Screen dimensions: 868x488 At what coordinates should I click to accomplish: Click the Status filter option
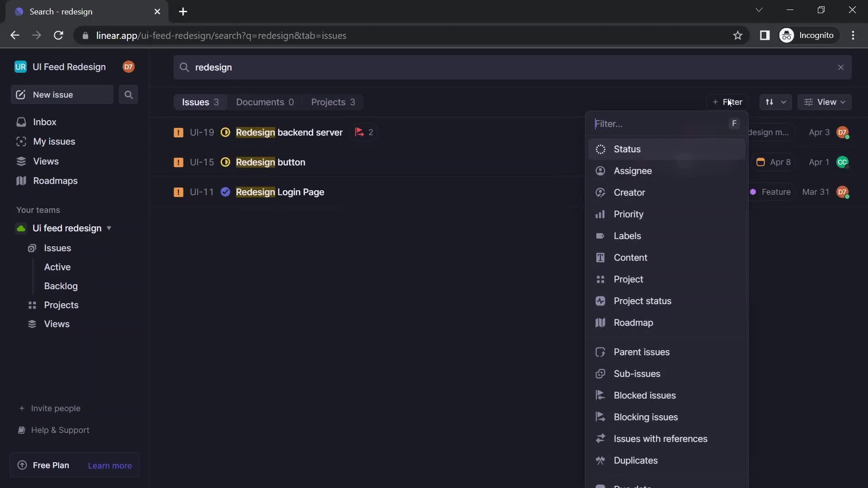pyautogui.click(x=627, y=149)
